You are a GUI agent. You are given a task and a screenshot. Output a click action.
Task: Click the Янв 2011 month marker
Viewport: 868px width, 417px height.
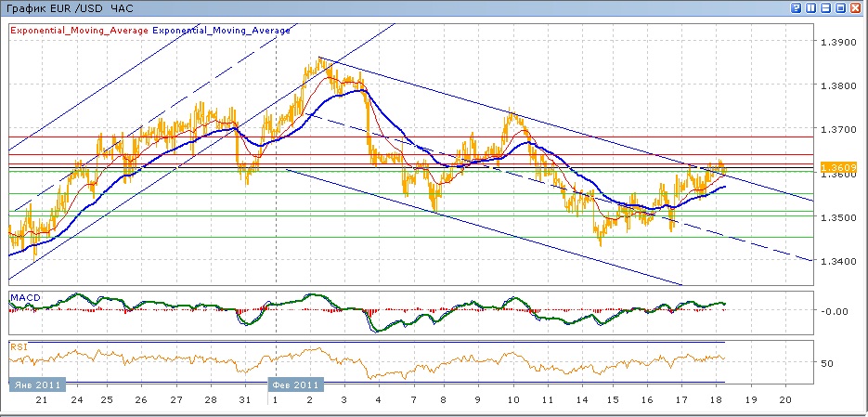click(x=34, y=384)
